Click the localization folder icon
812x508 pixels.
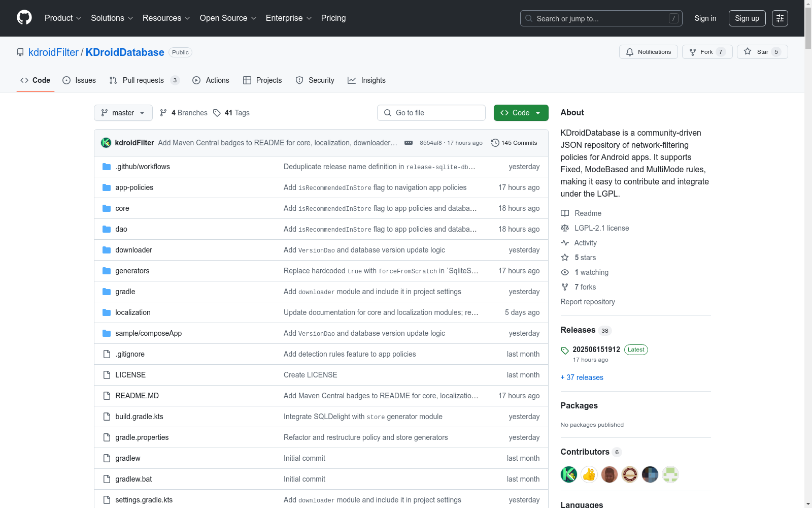coord(107,312)
